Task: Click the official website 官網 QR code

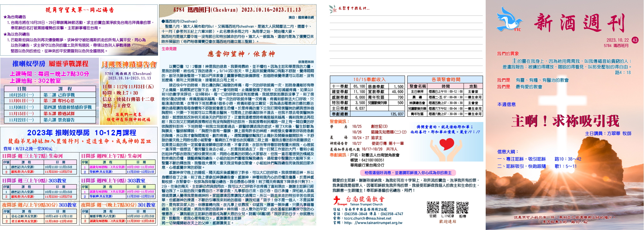Action: [433, 207]
